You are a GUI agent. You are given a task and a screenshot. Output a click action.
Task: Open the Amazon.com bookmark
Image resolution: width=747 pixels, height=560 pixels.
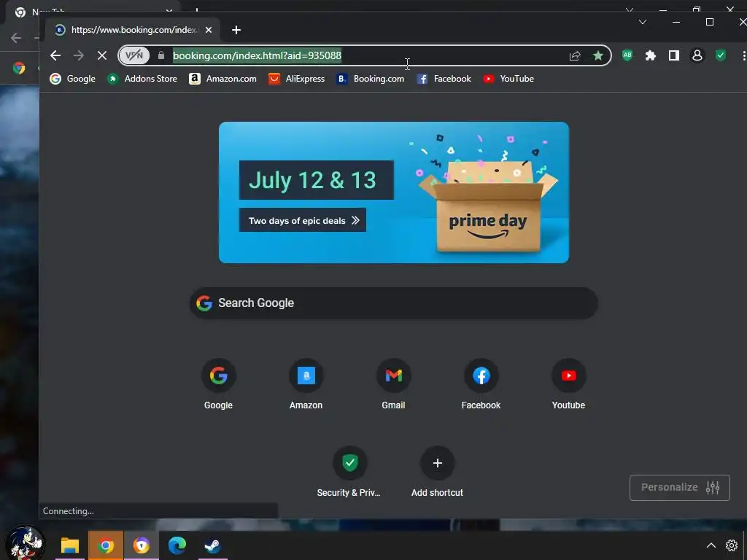pos(223,79)
